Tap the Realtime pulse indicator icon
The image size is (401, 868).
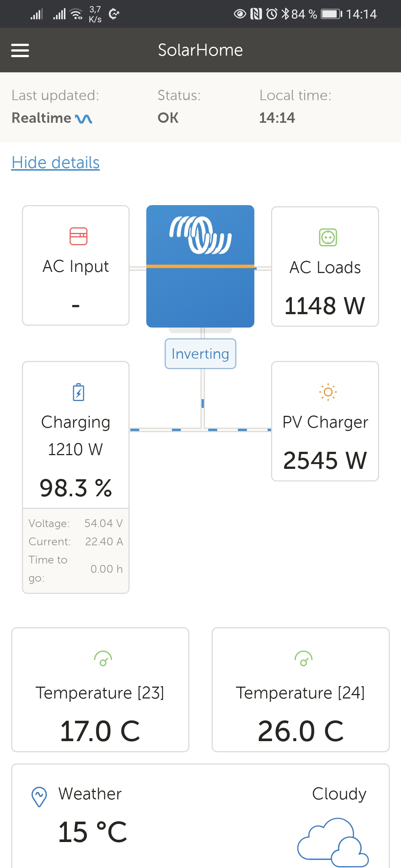click(x=84, y=119)
